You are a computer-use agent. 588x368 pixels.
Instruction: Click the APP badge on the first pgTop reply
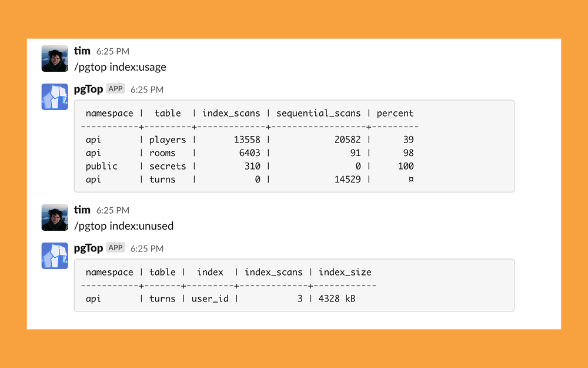pyautogui.click(x=115, y=89)
